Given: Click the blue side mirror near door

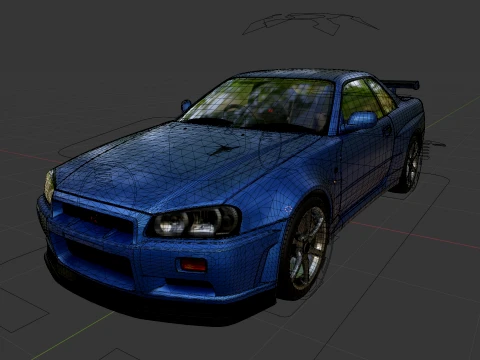Looking at the screenshot, I should 360,121.
